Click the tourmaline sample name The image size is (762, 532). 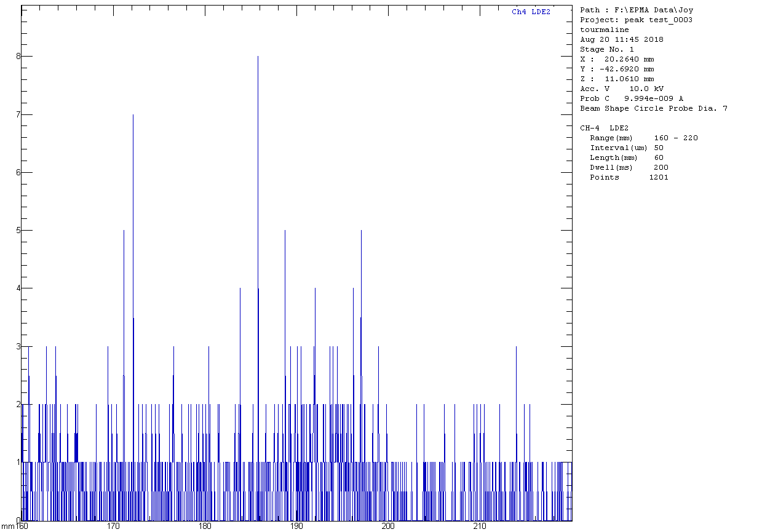pyautogui.click(x=605, y=30)
